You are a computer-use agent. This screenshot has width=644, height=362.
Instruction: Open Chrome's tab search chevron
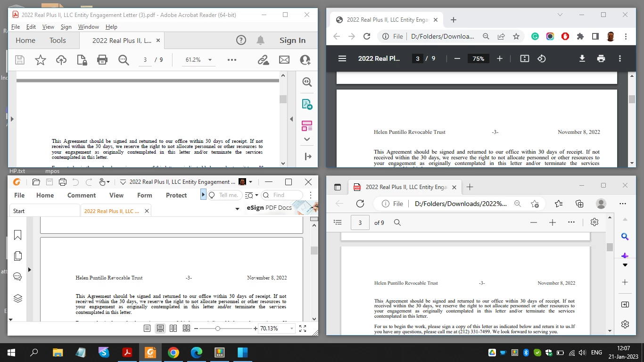560,15
